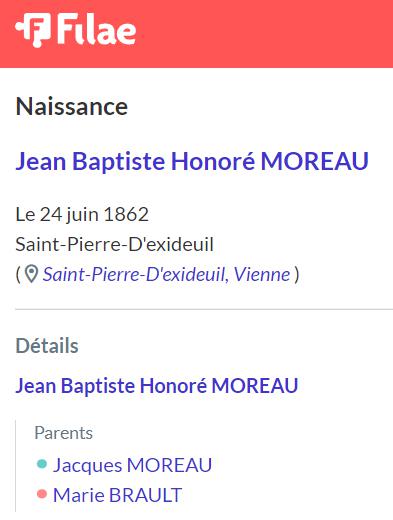Click the horizontal divider above Détails
Viewport: 393px width, 520px height.
click(204, 309)
